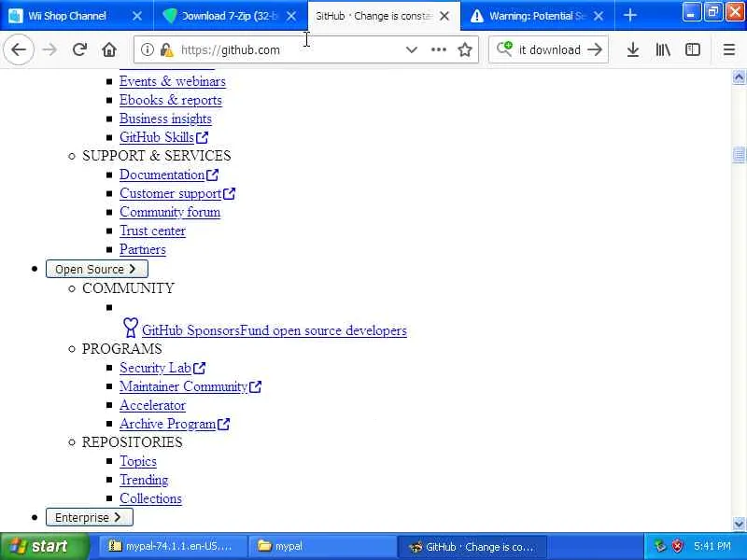Open the Maintainer Community link
This screenshot has height=560, width=747.
tap(190, 386)
